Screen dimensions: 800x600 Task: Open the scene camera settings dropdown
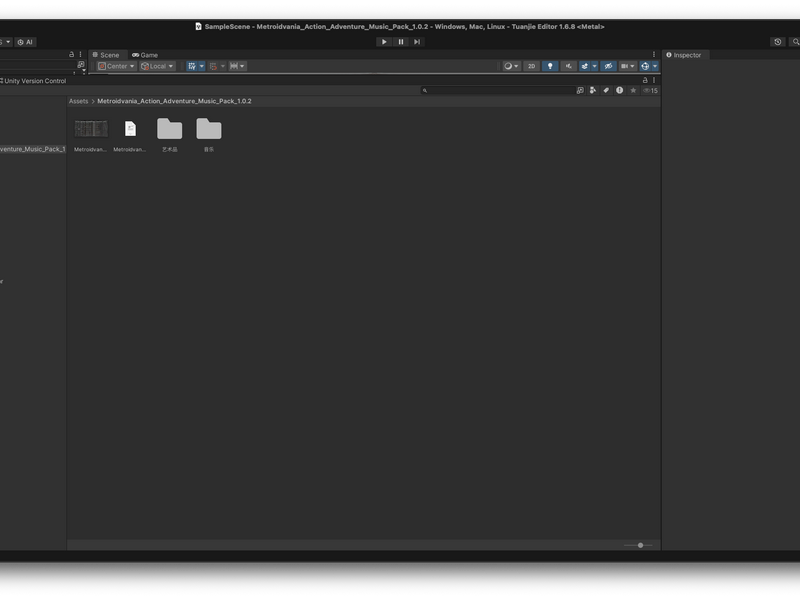(628, 66)
